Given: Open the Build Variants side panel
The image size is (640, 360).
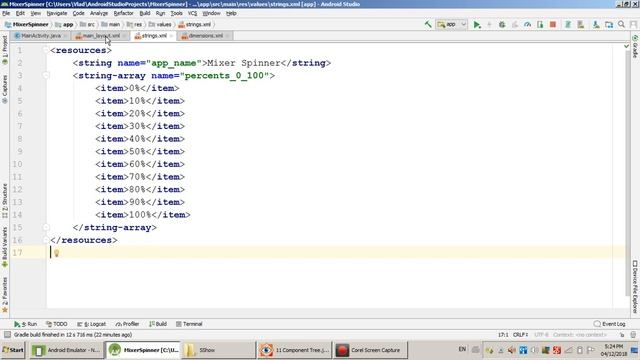Looking at the screenshot, I should (4, 247).
